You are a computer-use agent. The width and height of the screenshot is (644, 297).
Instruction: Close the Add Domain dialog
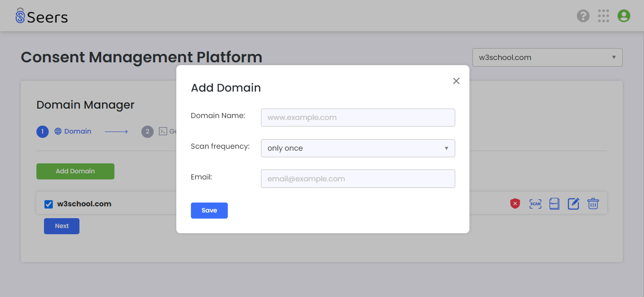(x=456, y=81)
